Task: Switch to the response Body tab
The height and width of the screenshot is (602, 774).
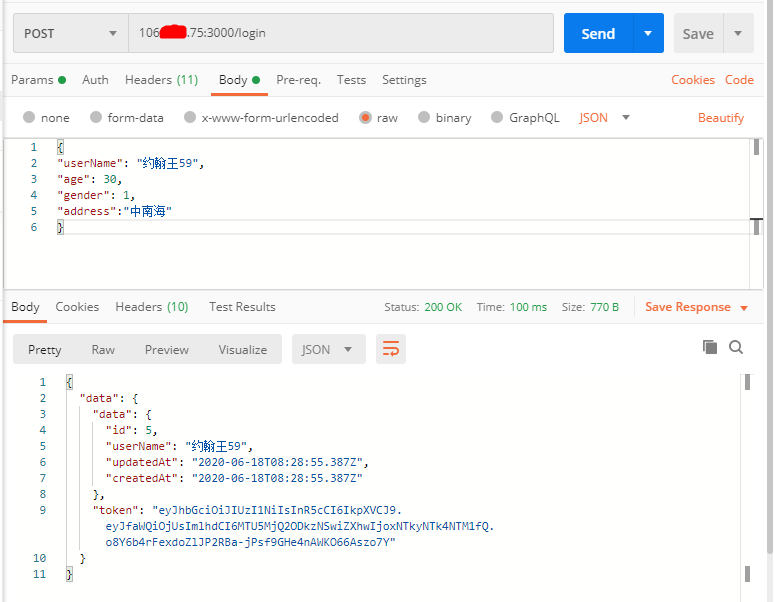Action: 25,307
